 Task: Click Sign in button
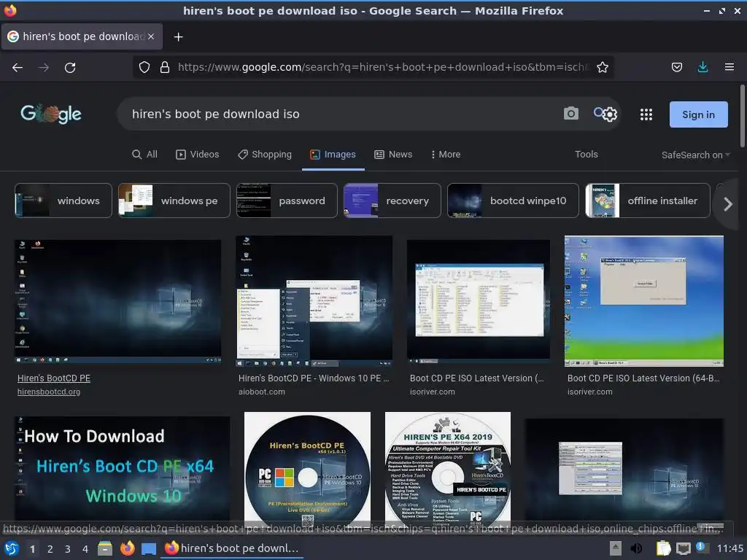[698, 114]
